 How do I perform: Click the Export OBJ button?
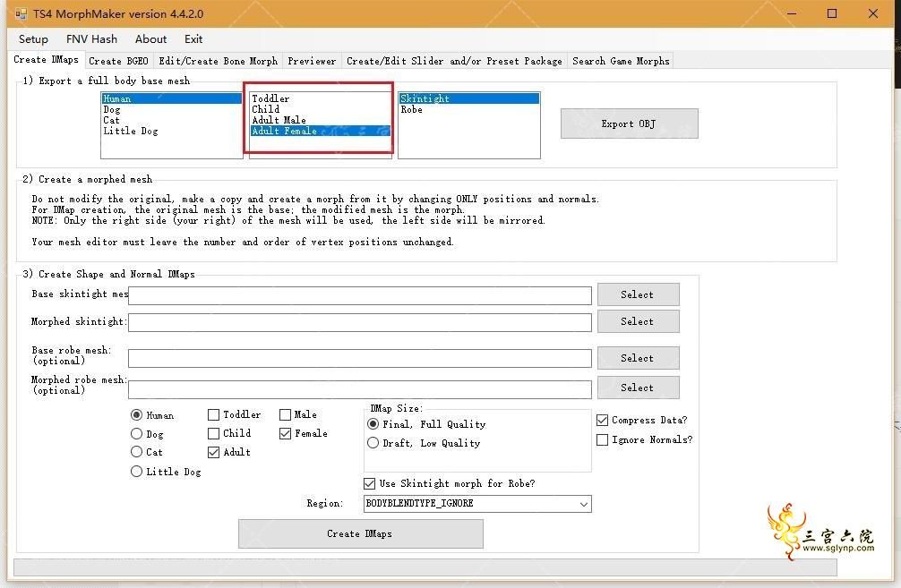click(630, 124)
